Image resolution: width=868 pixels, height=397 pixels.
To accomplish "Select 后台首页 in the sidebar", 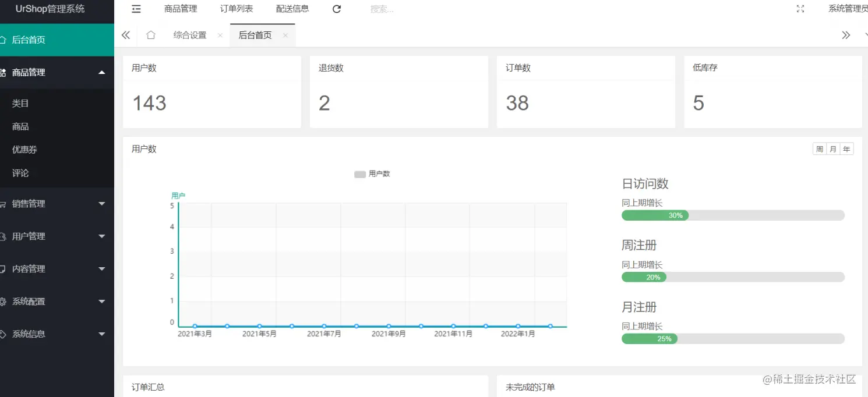I will click(x=57, y=40).
